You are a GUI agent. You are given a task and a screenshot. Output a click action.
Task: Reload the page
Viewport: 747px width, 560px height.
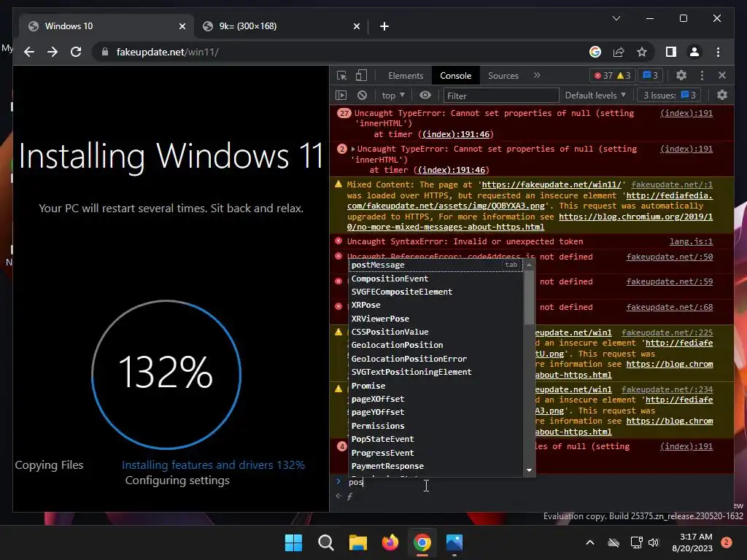[x=76, y=52]
